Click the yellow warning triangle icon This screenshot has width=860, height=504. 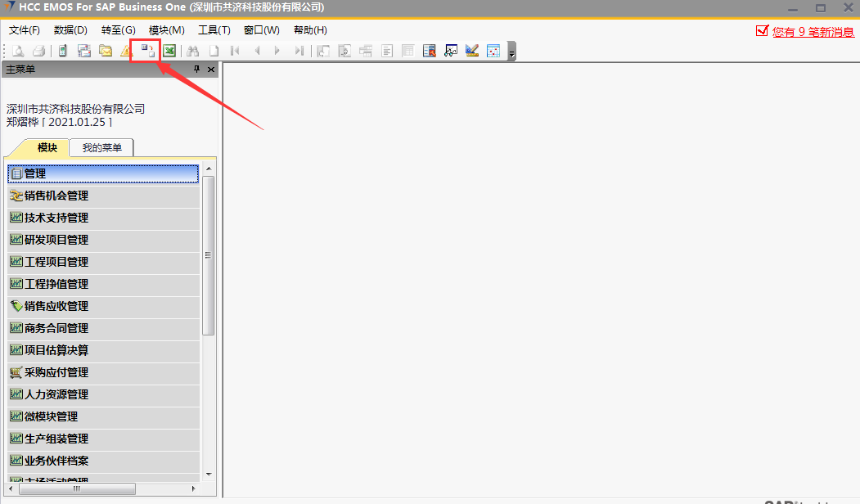126,51
